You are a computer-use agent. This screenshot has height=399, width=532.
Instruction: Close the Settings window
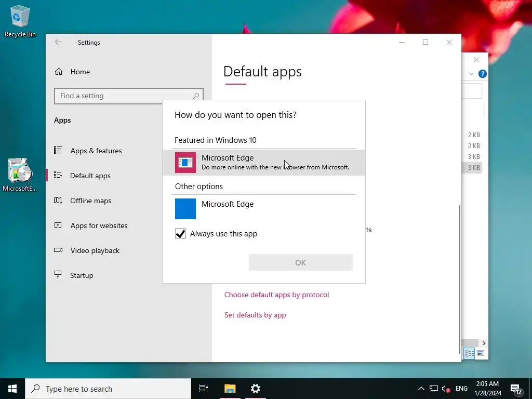(x=449, y=42)
